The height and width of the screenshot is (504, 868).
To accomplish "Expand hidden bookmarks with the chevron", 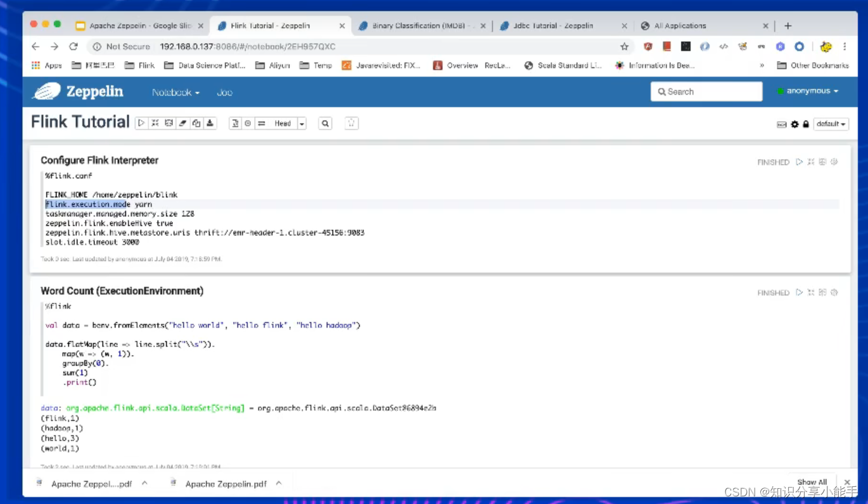I will [762, 65].
